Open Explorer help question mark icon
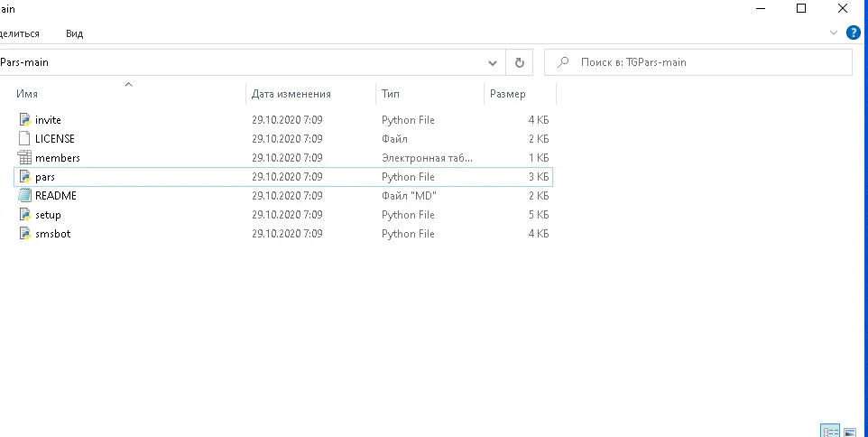This screenshot has height=437, width=868. (x=854, y=33)
